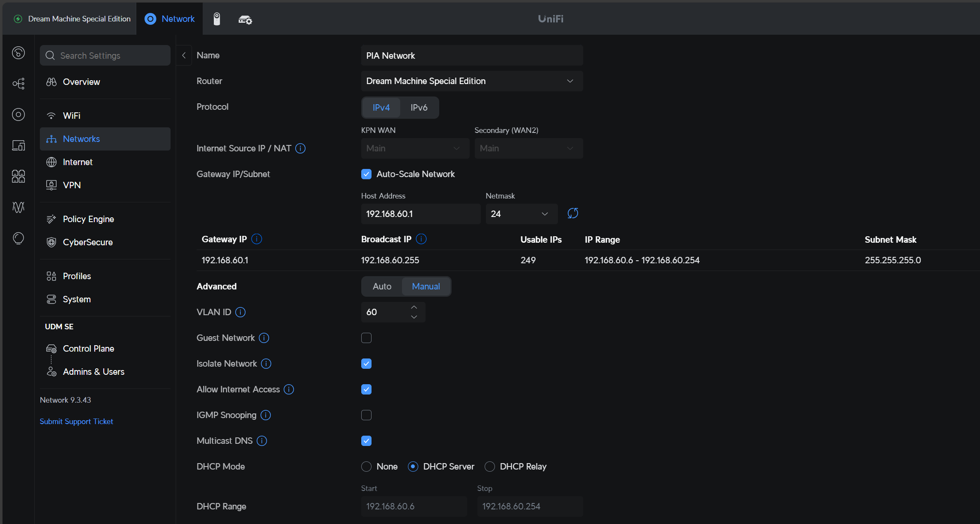Open the device settings icon in top bar
The image size is (980, 524).
[x=245, y=19]
